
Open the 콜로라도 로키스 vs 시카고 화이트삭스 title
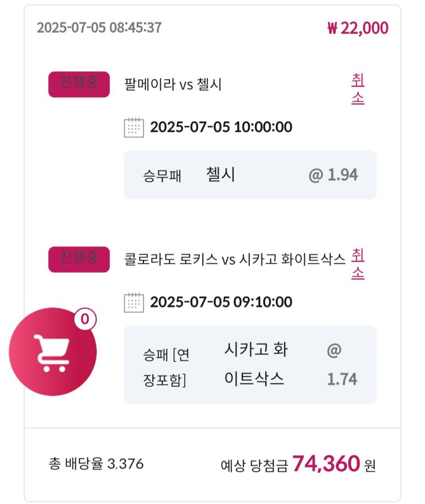[x=235, y=260]
